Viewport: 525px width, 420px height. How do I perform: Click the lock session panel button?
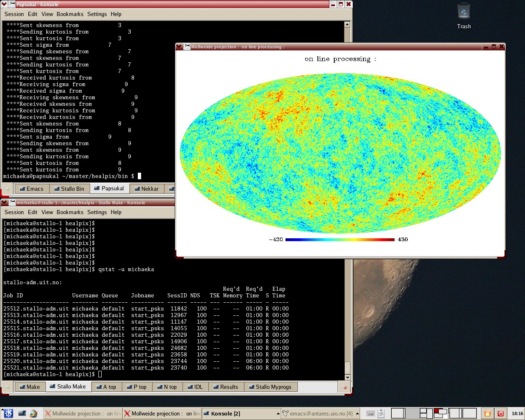pos(488,413)
